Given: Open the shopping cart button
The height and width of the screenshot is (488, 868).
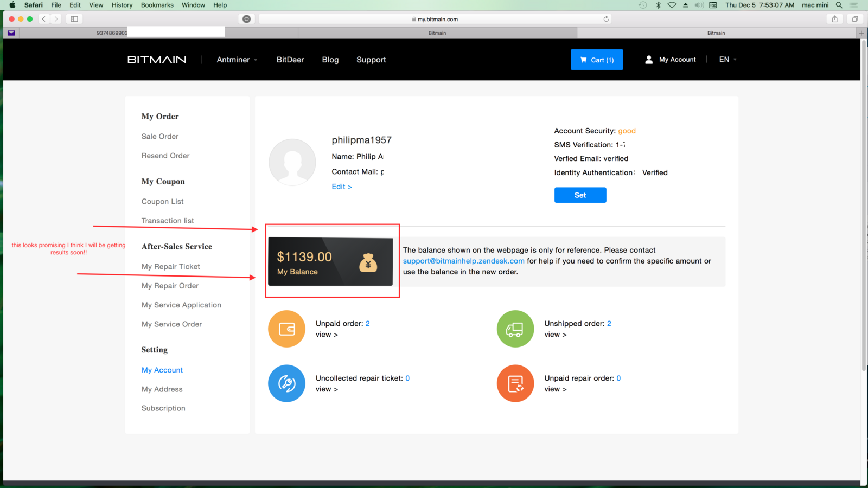Looking at the screenshot, I should (597, 60).
